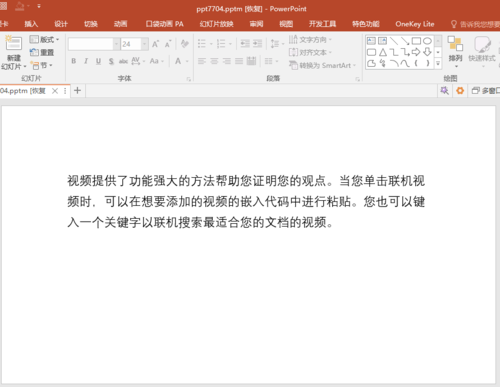The height and width of the screenshot is (387, 500).
Task: Toggle text Shadow effect
Action: click(x=111, y=61)
